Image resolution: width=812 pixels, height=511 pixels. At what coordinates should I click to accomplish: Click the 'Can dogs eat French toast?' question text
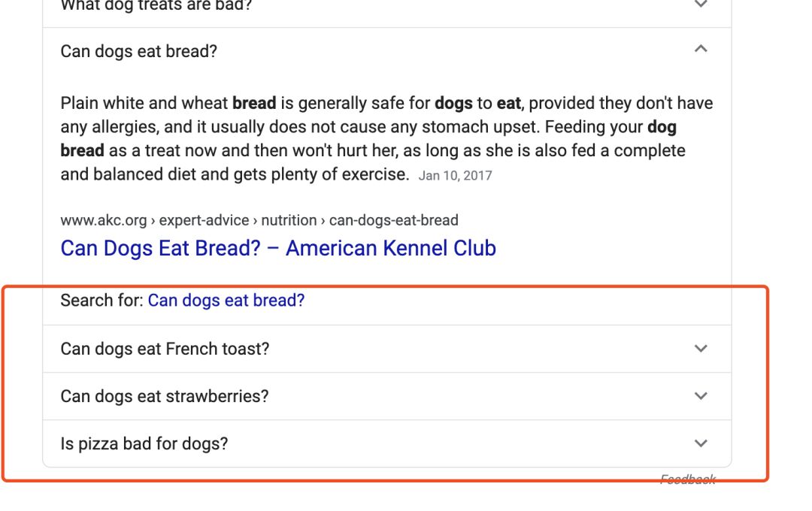coord(165,349)
